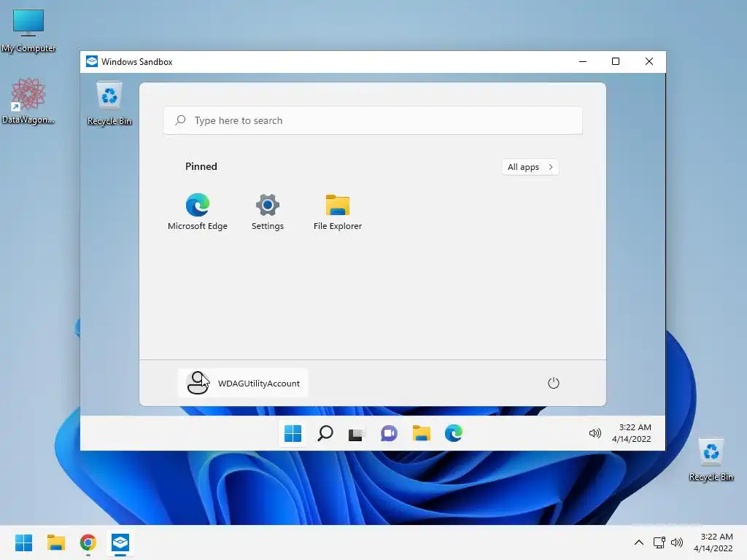Click the host tray volume icon

click(676, 542)
